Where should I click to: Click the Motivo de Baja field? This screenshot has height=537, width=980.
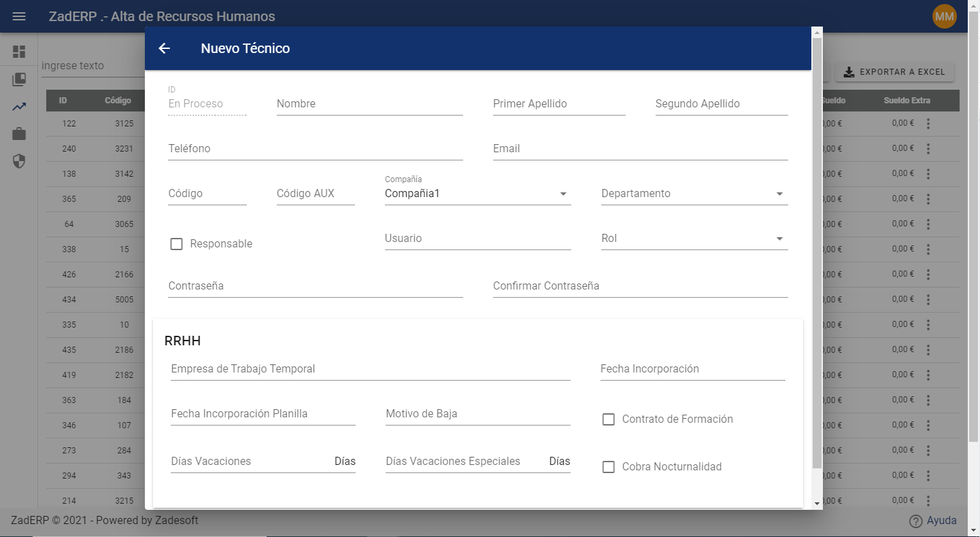click(477, 414)
